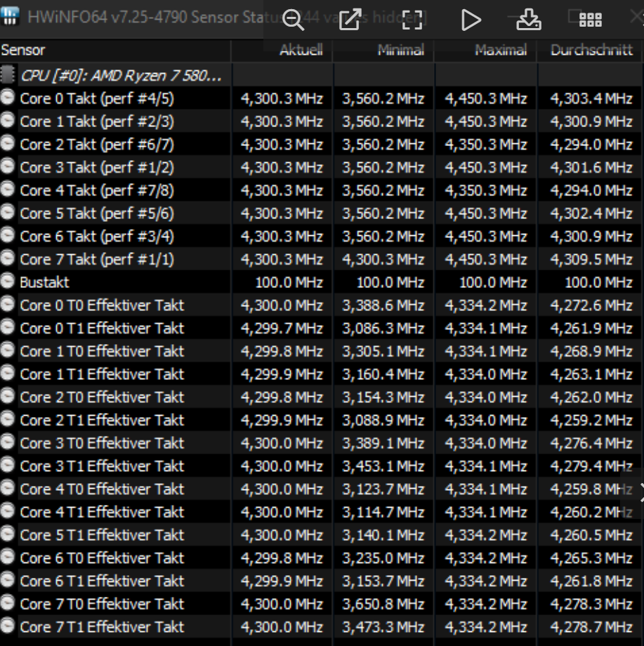
Task: Click Core 2 Takt maximum value 4,350.3 MHz
Action: [x=486, y=145]
